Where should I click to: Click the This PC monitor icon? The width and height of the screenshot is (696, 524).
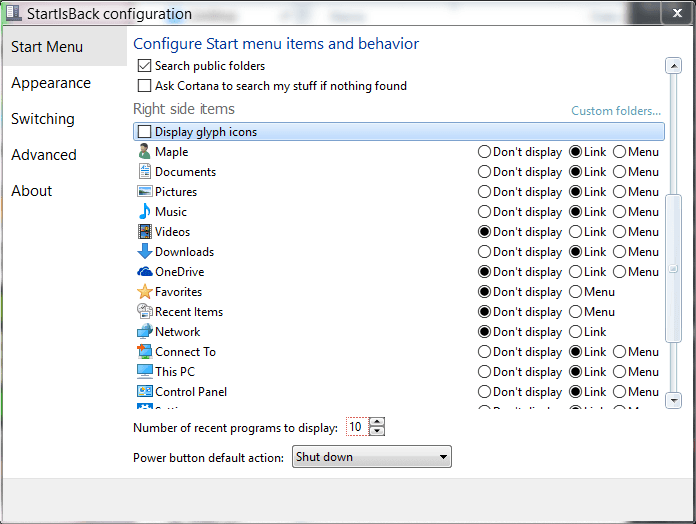(145, 371)
